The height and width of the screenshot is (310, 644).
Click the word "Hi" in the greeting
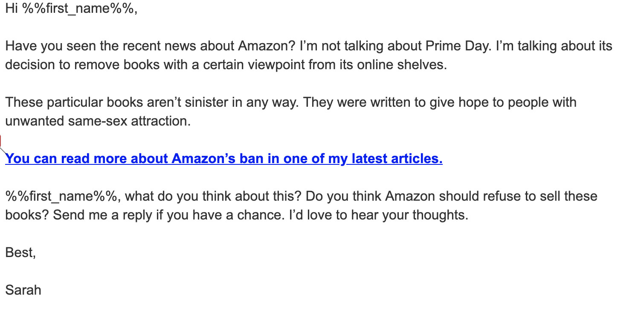[11, 9]
